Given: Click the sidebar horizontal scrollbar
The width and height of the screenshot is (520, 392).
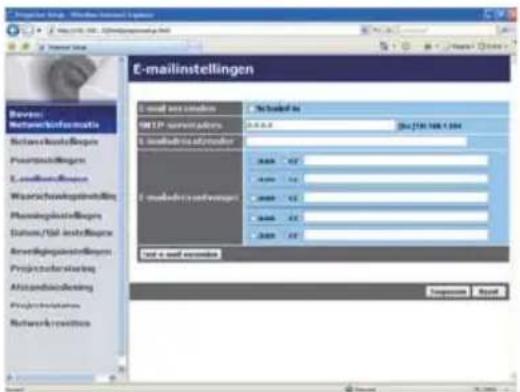Looking at the screenshot, I should pyautogui.click(x=62, y=377).
